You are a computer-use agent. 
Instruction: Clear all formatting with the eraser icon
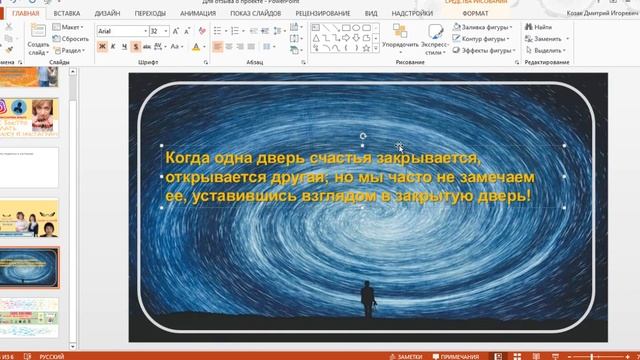point(202,31)
